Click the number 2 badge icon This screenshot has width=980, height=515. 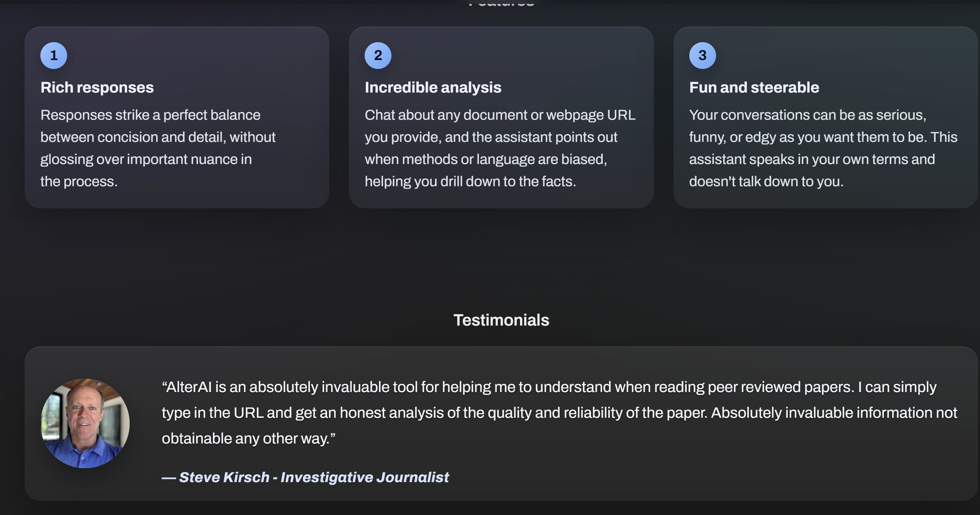pyautogui.click(x=378, y=55)
